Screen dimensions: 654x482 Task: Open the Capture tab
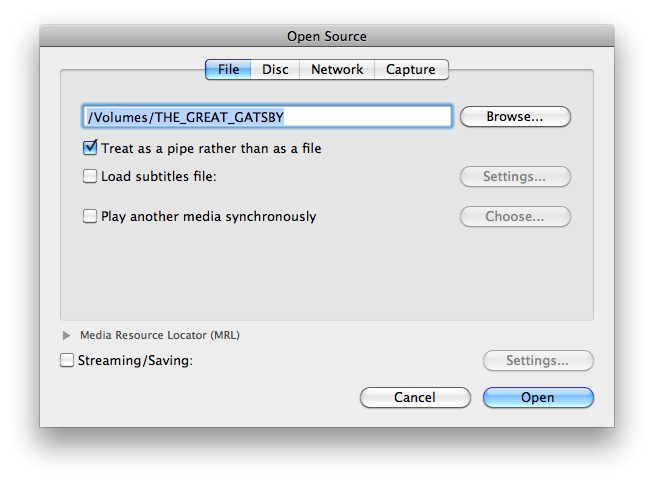(x=411, y=69)
